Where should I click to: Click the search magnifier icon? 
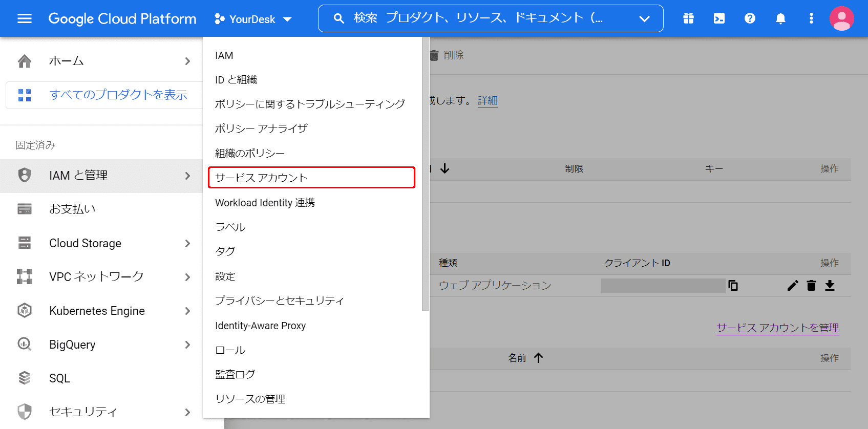[x=338, y=18]
